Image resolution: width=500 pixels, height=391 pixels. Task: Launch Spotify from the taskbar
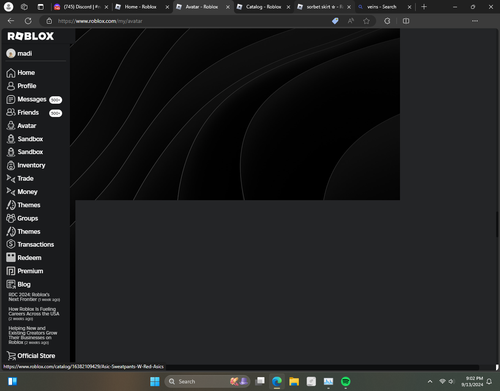coord(346,381)
